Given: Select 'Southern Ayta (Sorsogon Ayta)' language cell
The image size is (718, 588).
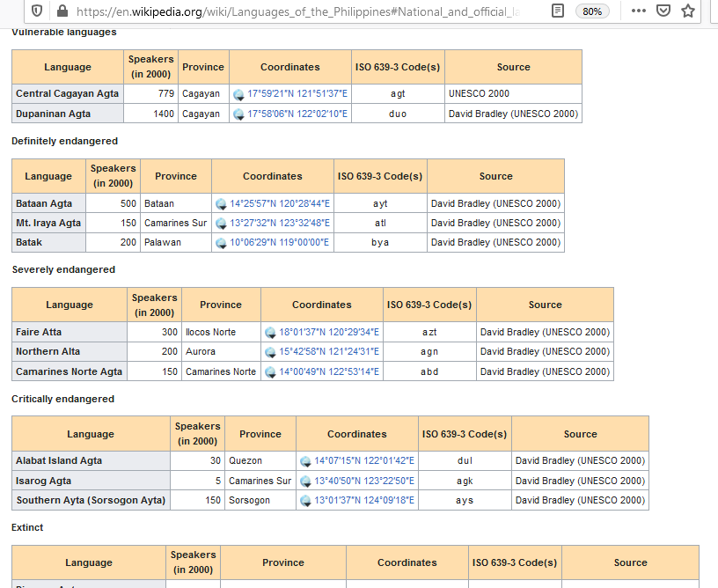Looking at the screenshot, I should click(91, 500).
